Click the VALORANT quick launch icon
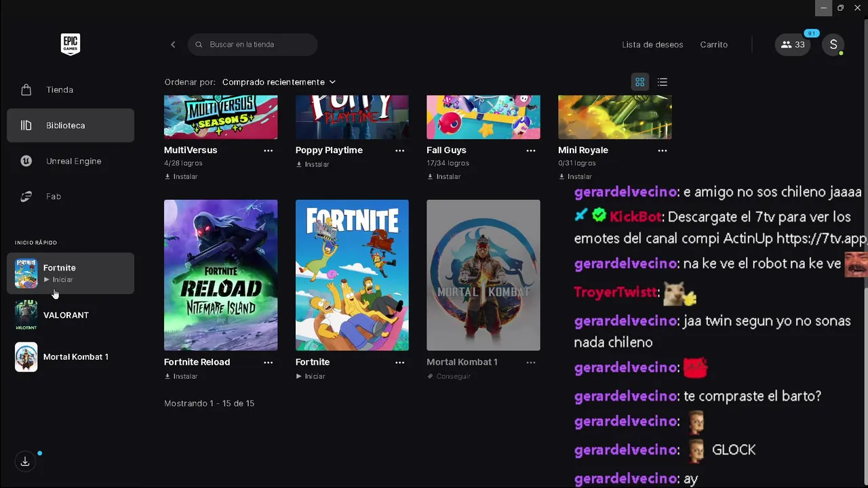 [x=26, y=315]
